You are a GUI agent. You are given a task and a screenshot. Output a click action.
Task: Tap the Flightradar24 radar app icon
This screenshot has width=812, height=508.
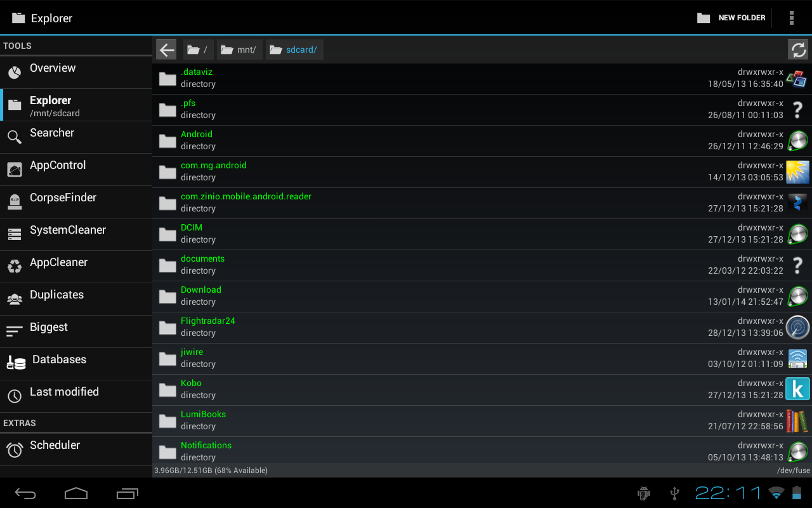point(797,327)
